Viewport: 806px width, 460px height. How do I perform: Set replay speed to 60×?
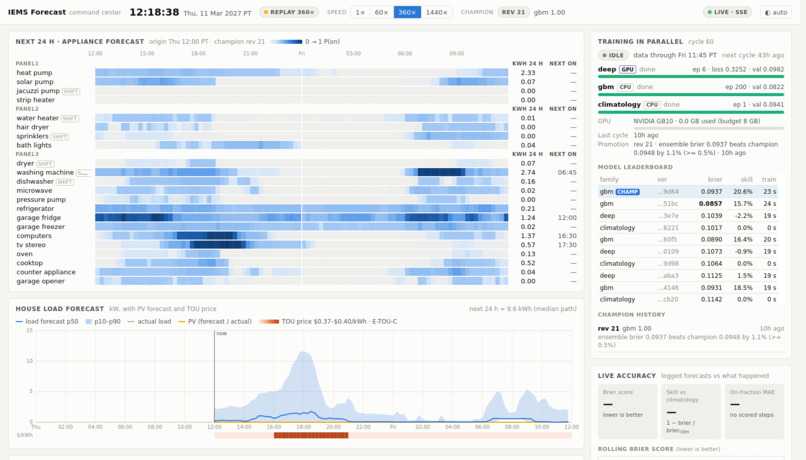[381, 12]
